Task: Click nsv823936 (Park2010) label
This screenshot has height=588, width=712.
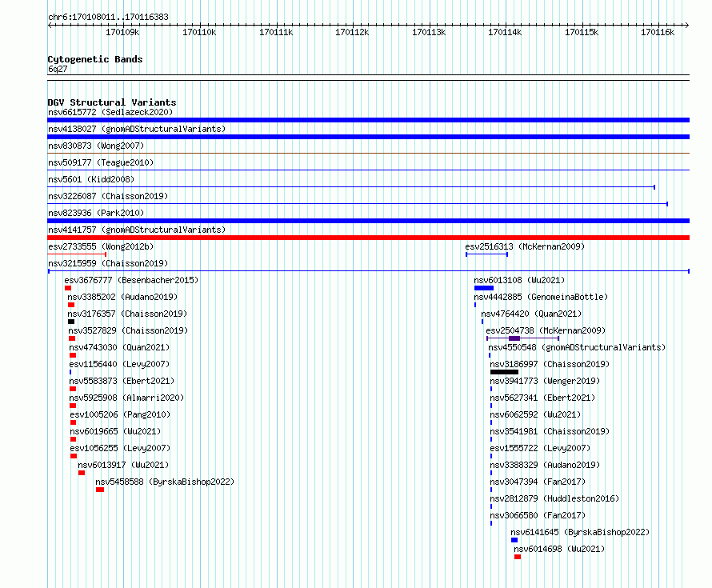Action: pos(96,213)
